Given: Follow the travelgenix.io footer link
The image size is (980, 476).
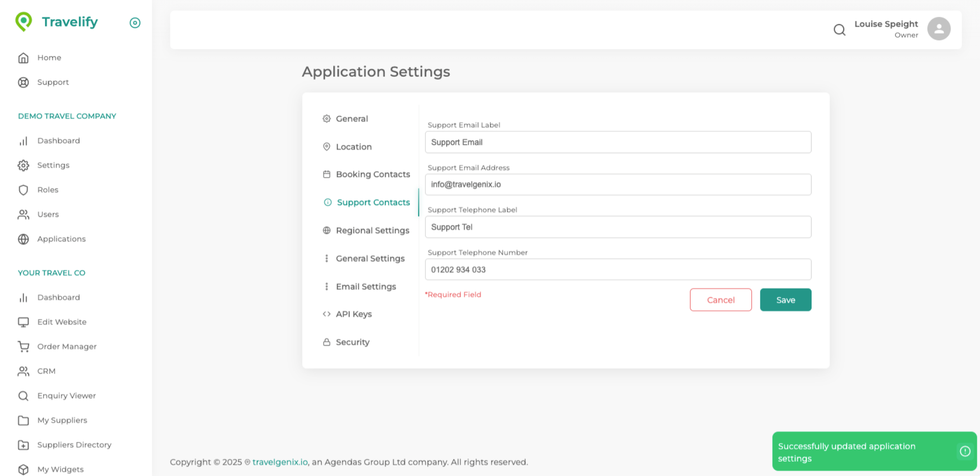Looking at the screenshot, I should click(280, 462).
